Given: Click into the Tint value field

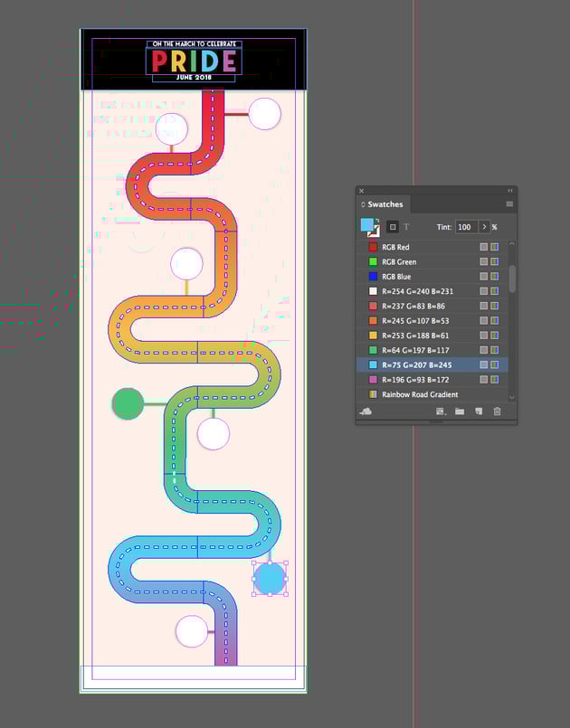Looking at the screenshot, I should pos(467,227).
